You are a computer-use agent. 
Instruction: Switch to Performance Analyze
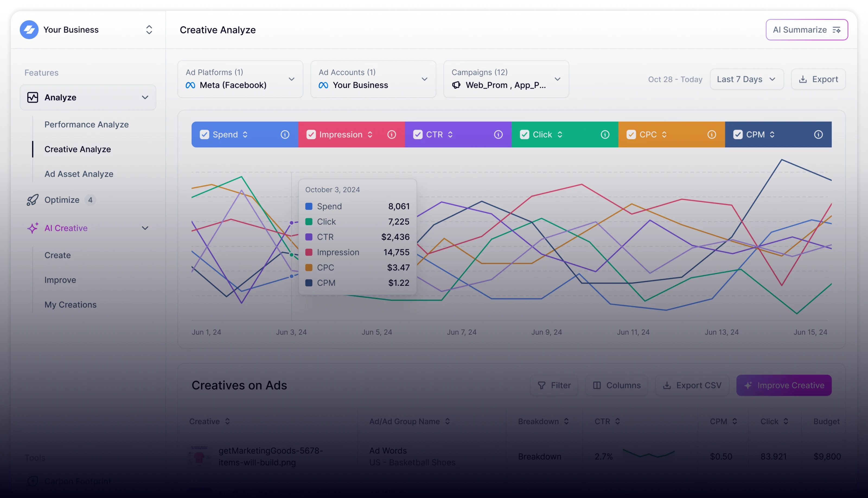(87, 125)
